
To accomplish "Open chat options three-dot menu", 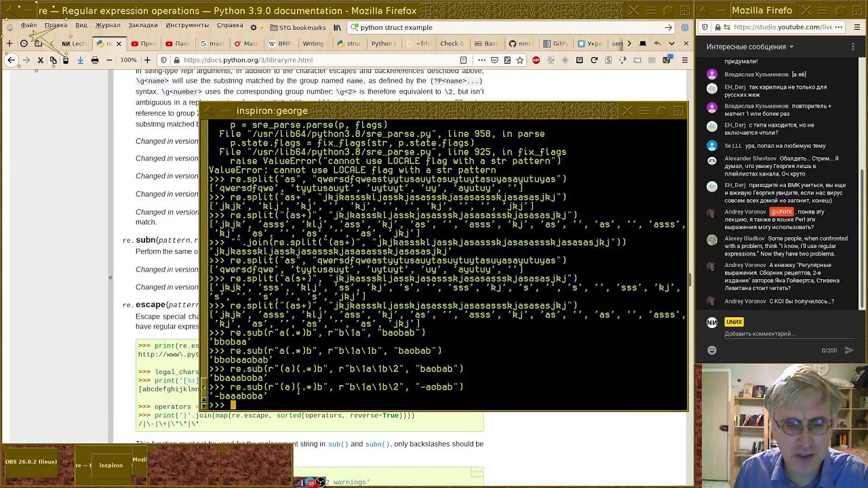I will [853, 47].
